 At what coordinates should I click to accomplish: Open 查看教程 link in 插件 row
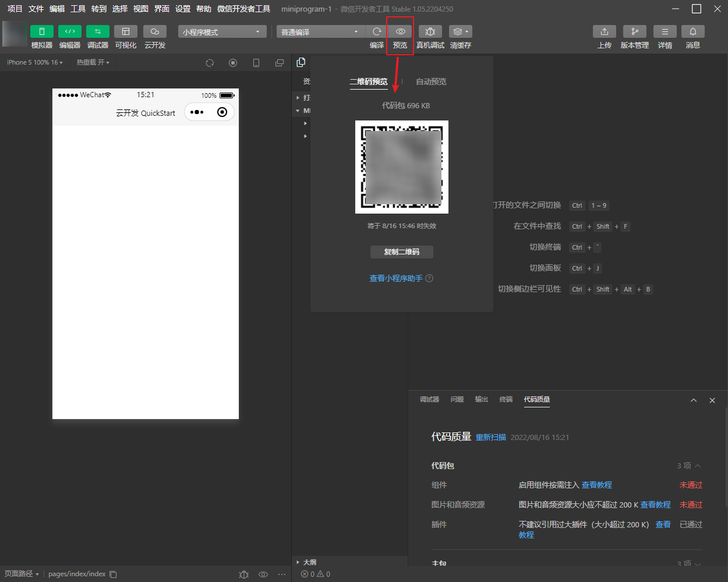pos(663,524)
